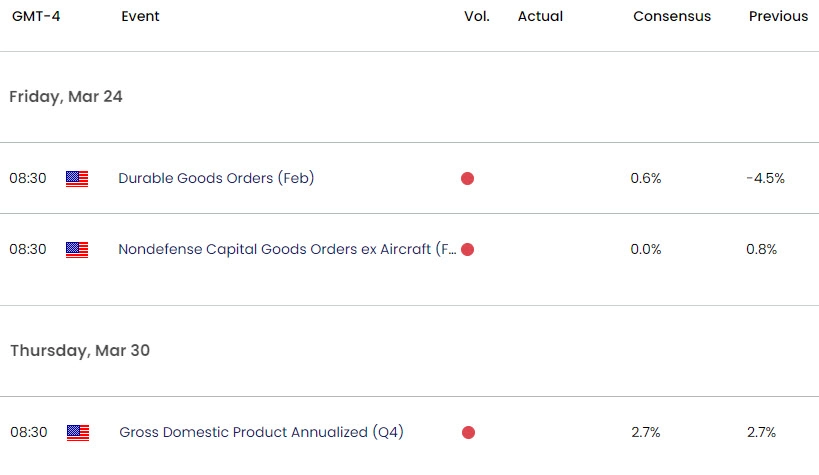This screenshot has width=819, height=475.
Task: Click red volatility dot for Gross Domestic Product
Action: coord(467,433)
